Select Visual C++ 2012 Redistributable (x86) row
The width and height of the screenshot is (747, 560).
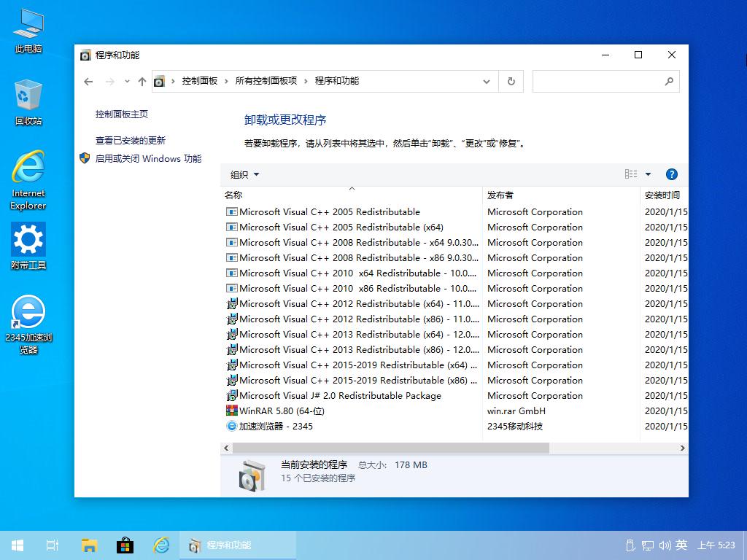click(455, 319)
